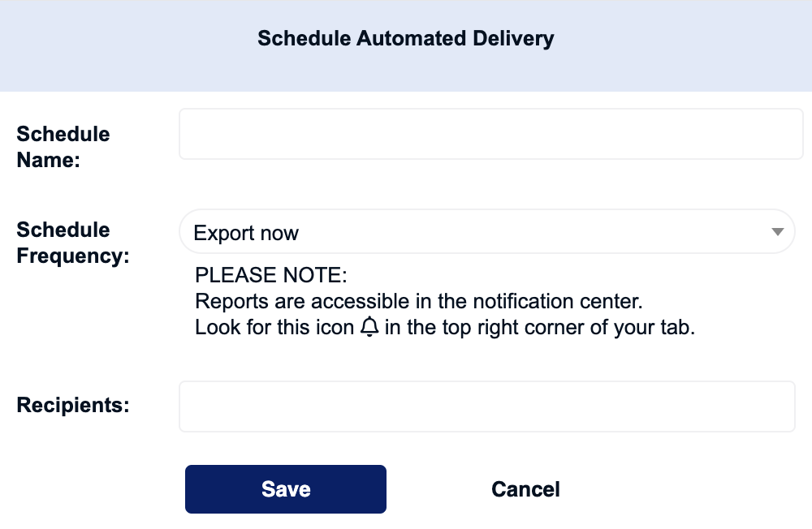
Task: Click the "Schedule Name:" label
Action: (x=63, y=147)
